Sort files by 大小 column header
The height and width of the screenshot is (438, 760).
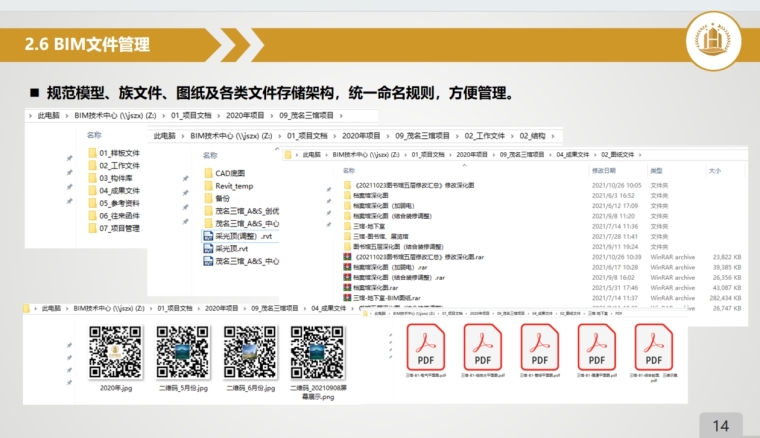click(x=714, y=171)
